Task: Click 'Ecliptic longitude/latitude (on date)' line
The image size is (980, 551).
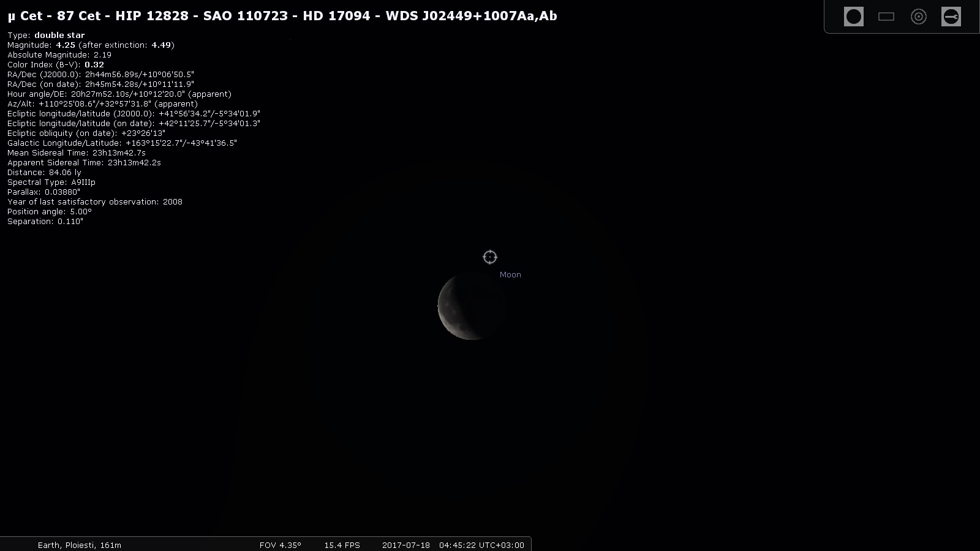Action: coord(134,124)
